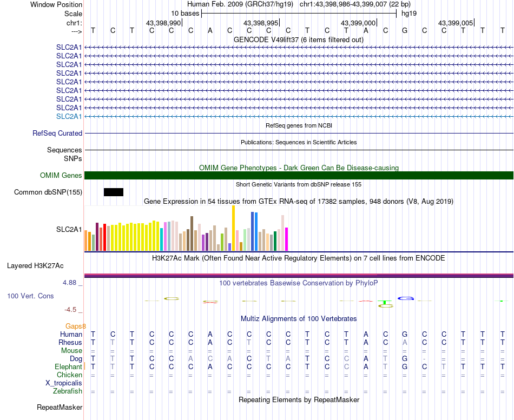Select the X_tropicalis alignment row label
Screen dimensions: 514x420
(x=64, y=383)
